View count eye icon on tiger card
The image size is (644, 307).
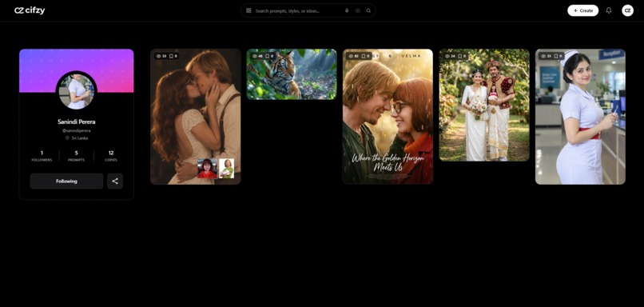tap(255, 56)
